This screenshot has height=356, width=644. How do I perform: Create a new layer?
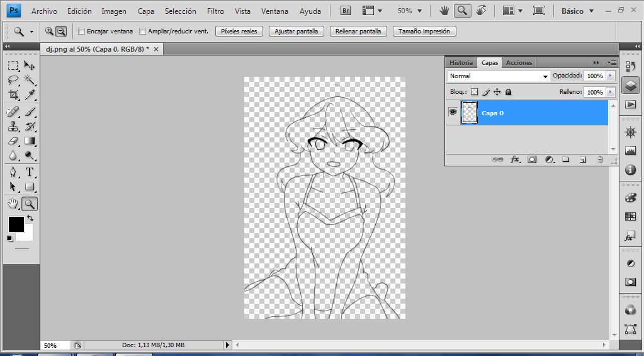[x=583, y=159]
